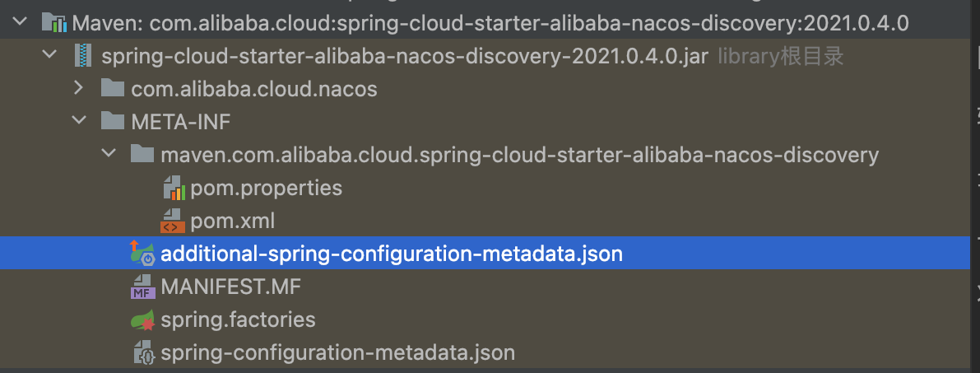The image size is (980, 373).
Task: Open the spring.factories file
Action: point(238,319)
